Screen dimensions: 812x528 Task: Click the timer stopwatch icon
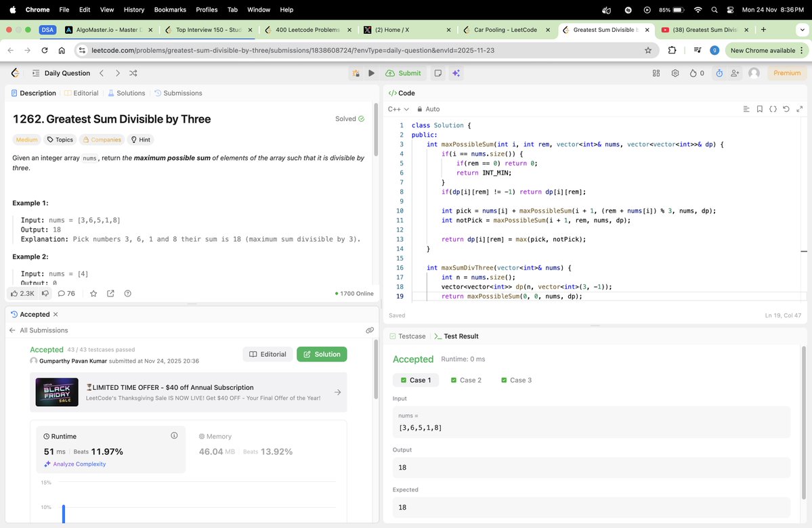[x=719, y=73]
